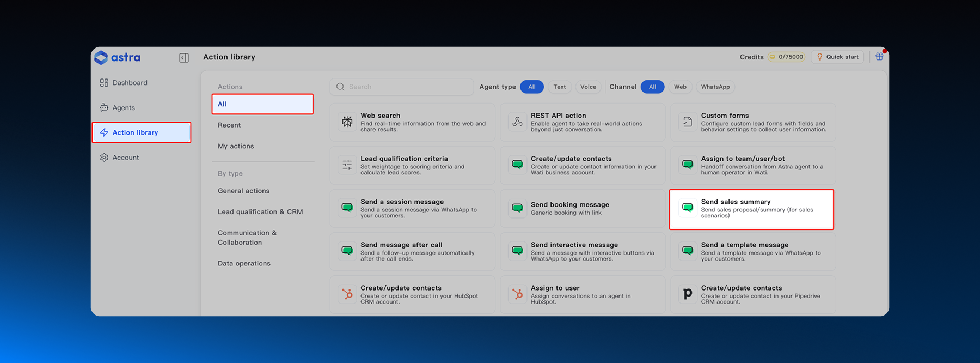Viewport: 980px width, 363px height.
Task: Select the All agent type filter
Action: click(x=532, y=87)
